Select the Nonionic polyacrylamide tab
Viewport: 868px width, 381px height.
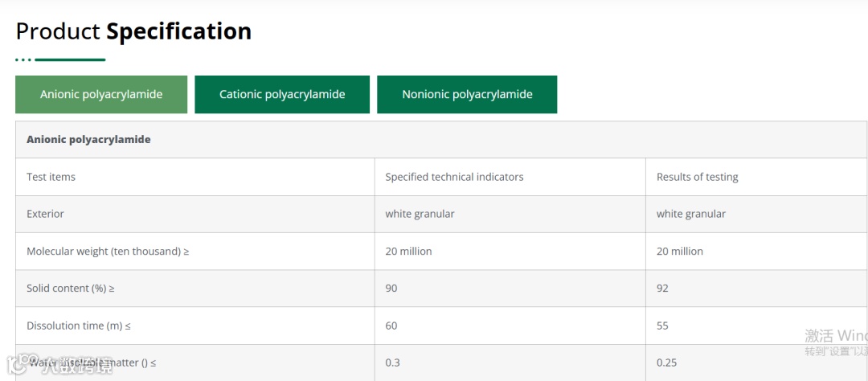tap(467, 95)
